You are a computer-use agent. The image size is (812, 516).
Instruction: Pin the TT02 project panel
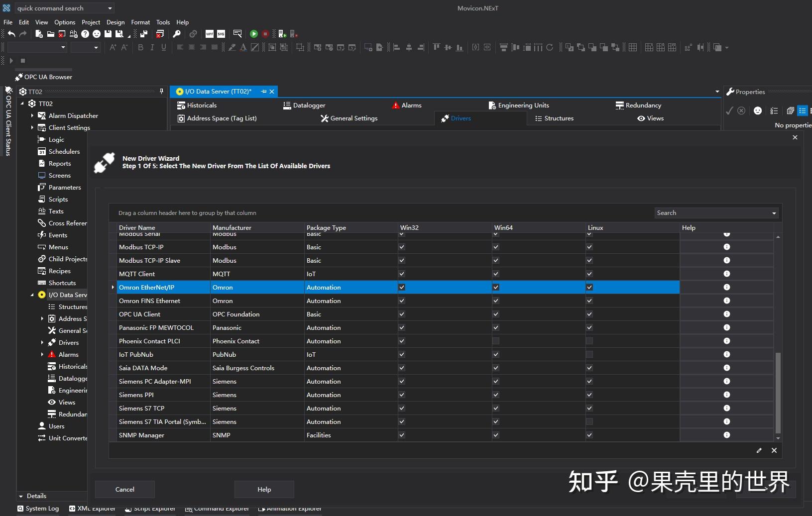(x=161, y=91)
